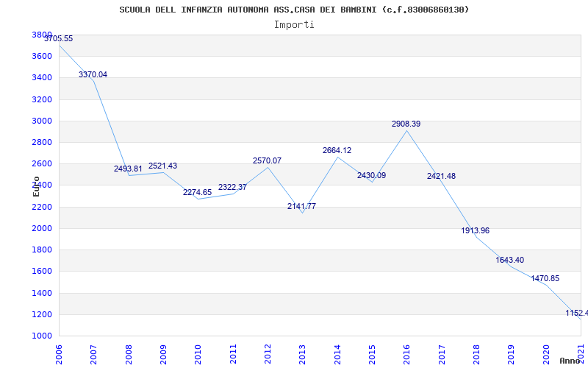Screen dimensions: 588x368
Task: Click the 2006 year label on x-axis
Action: click(x=59, y=355)
